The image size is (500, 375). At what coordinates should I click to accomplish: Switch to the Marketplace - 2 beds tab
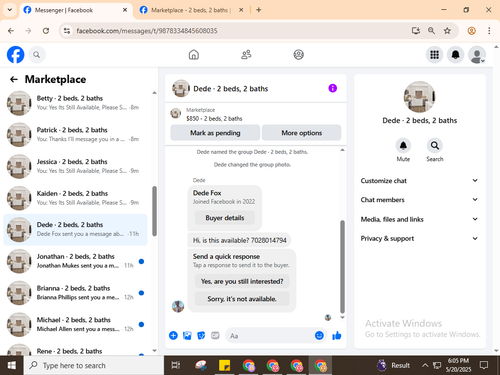190,10
